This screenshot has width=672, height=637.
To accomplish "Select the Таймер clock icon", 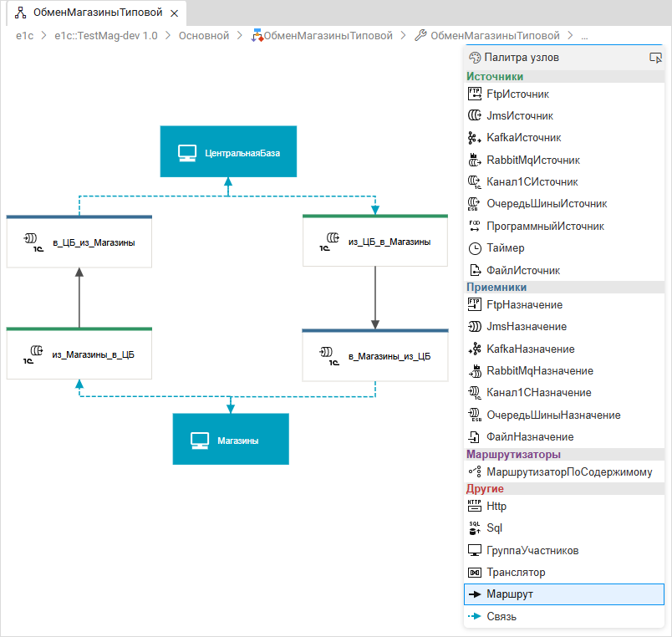I will click(x=475, y=248).
